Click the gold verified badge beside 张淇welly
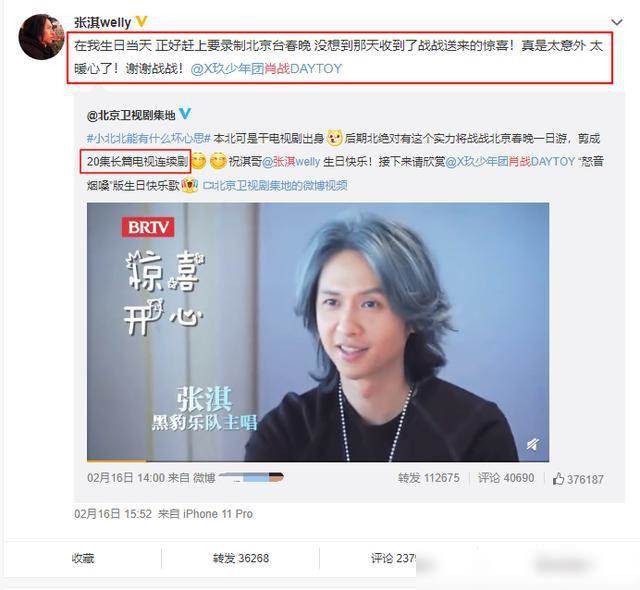 coord(141,22)
